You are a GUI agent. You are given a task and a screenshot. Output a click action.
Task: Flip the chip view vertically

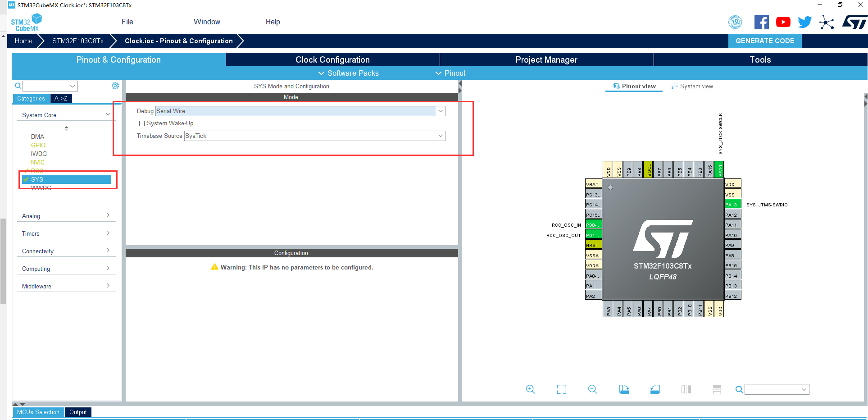pos(717,389)
